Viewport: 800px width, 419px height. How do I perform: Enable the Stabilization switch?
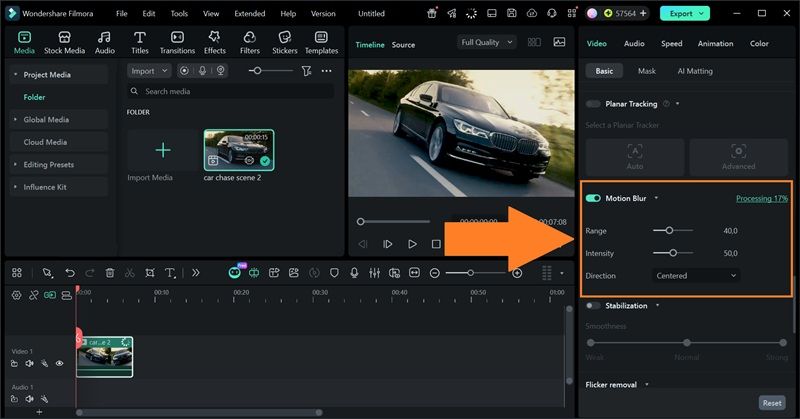coord(593,306)
